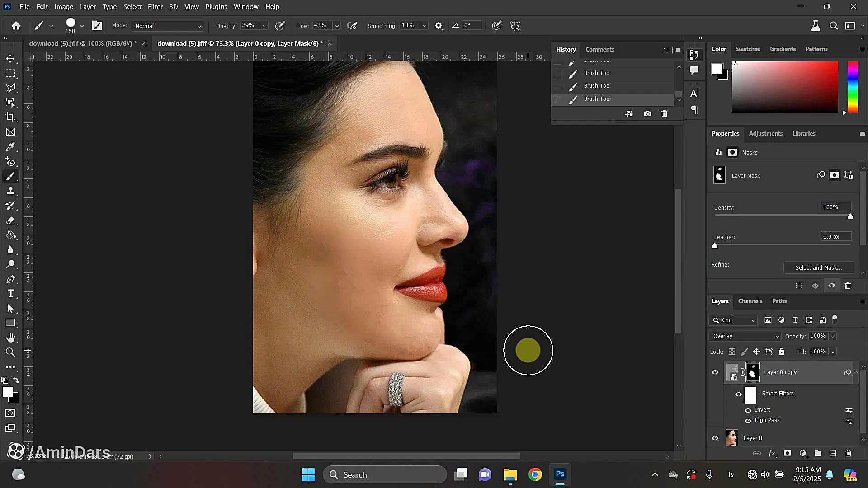Hide Layer 0 copy visibility eye

715,372
